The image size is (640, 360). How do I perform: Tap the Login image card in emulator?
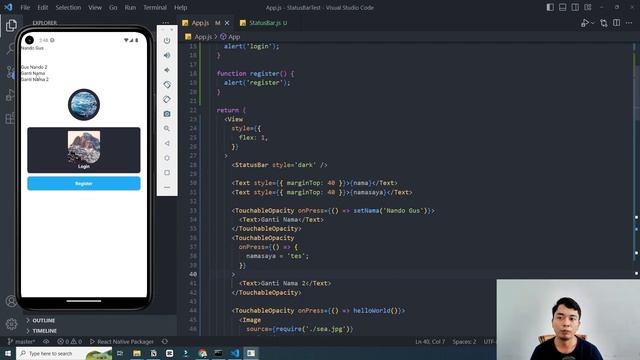[84, 150]
